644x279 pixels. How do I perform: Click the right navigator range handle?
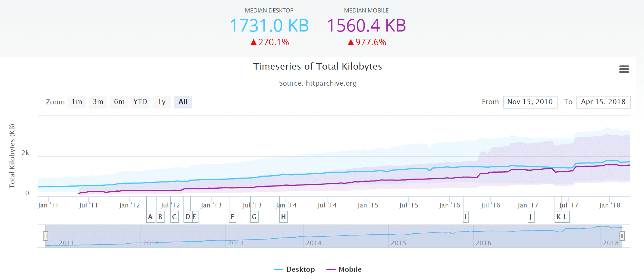[622, 236]
